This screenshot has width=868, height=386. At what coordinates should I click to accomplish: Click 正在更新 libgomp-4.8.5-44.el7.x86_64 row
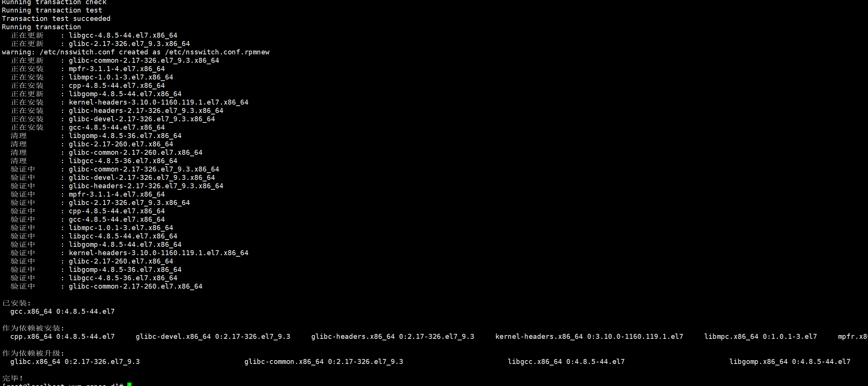click(x=96, y=94)
